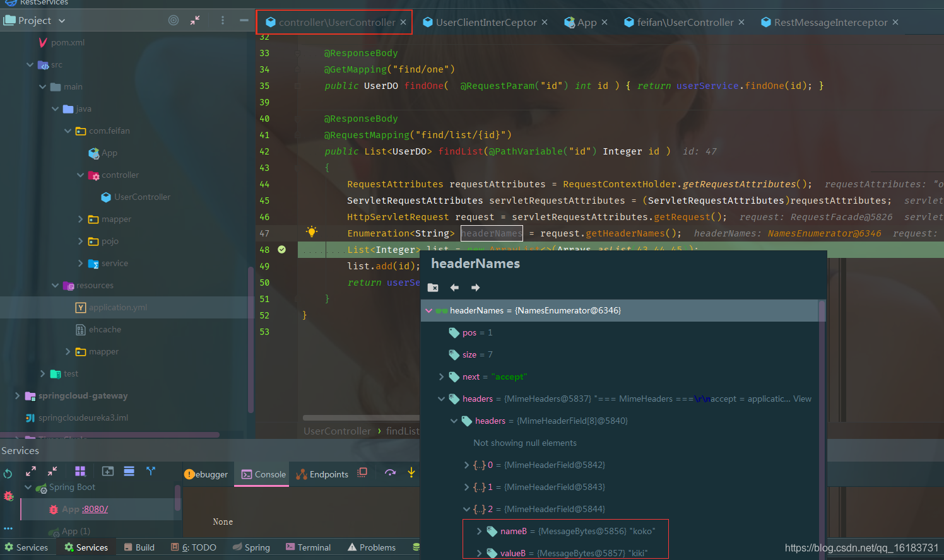
Task: Click the rerun icon in Services panel
Action: pyautogui.click(x=8, y=473)
